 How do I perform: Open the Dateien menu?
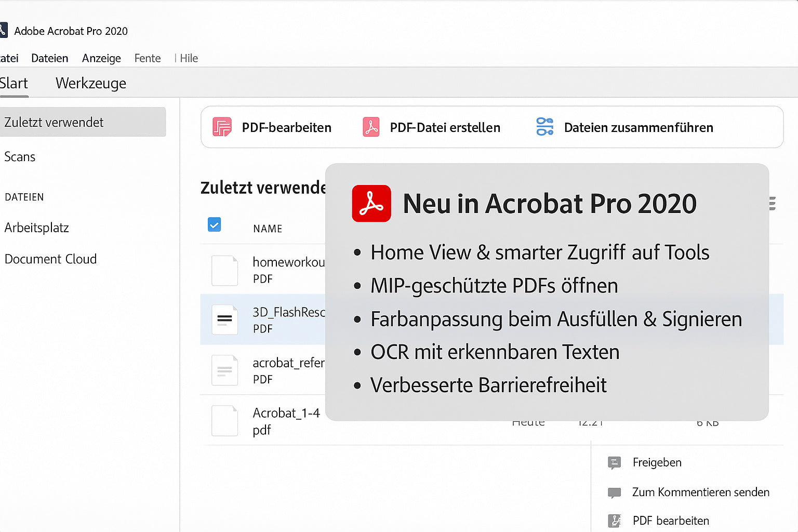(49, 58)
